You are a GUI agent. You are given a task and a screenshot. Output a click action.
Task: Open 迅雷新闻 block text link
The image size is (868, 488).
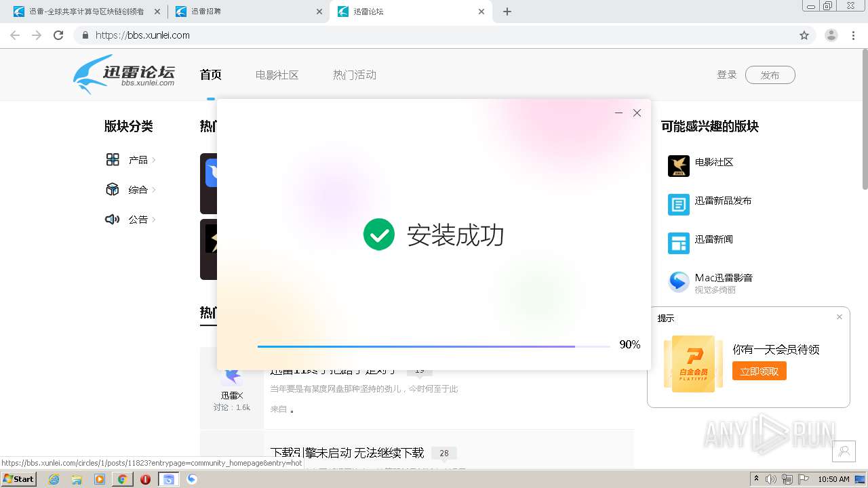[714, 239]
